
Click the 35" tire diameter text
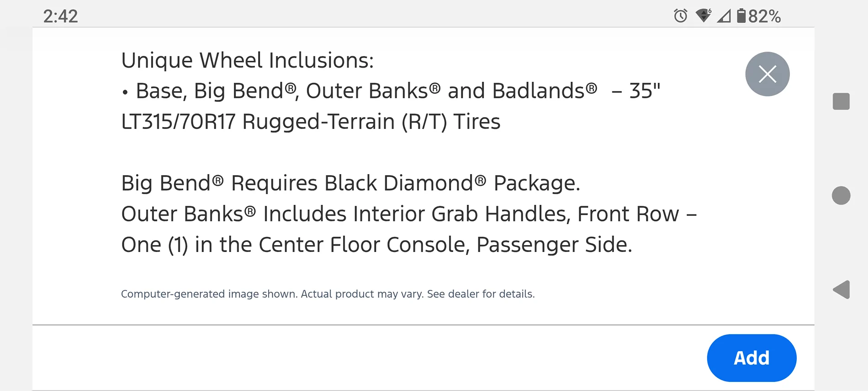(x=645, y=91)
